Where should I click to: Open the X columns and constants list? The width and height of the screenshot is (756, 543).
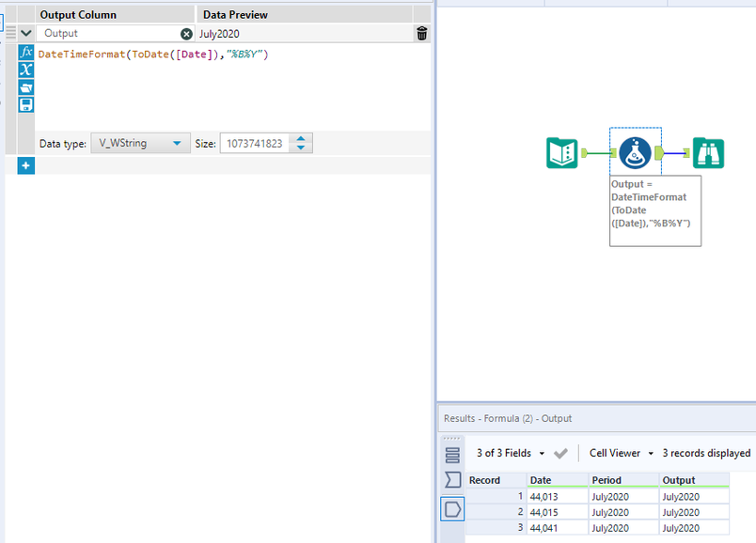pyautogui.click(x=26, y=70)
